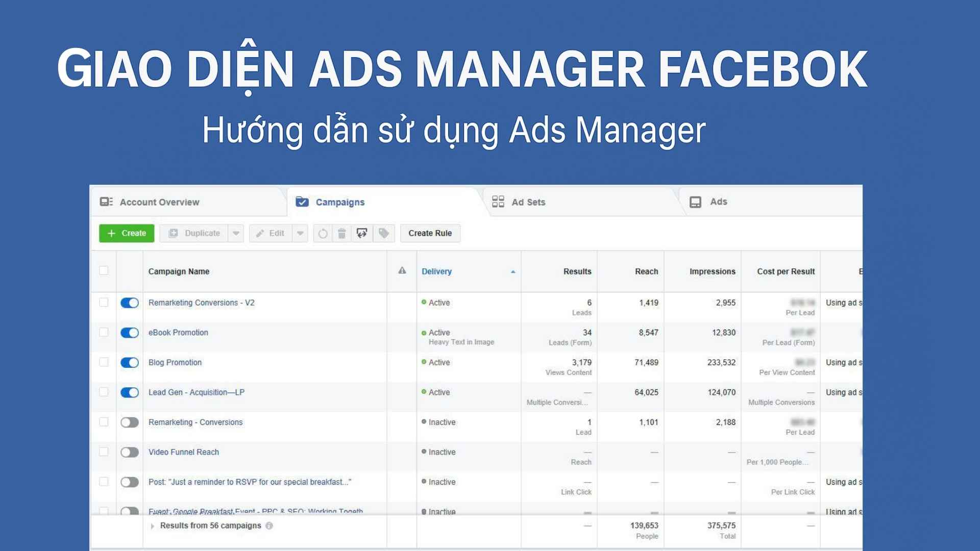Viewport: 980px width, 551px height.
Task: Check the Remarketing - Conversions row checkbox
Action: click(104, 422)
